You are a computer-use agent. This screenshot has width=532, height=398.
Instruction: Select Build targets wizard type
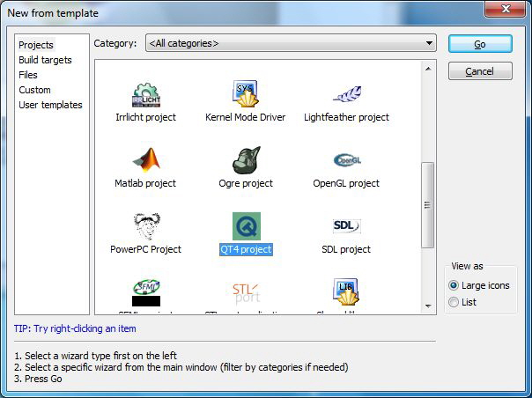(45, 60)
